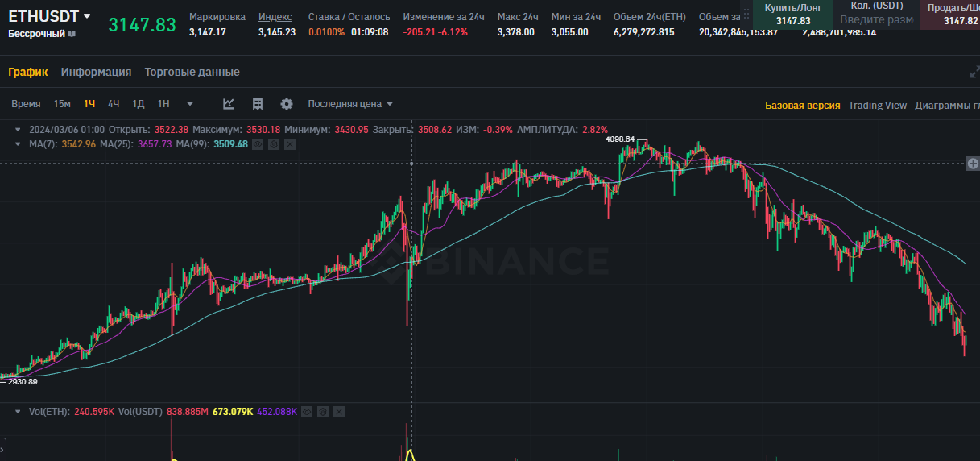
Task: Open the ETHUSDT pair selector dropdown
Action: point(87,16)
